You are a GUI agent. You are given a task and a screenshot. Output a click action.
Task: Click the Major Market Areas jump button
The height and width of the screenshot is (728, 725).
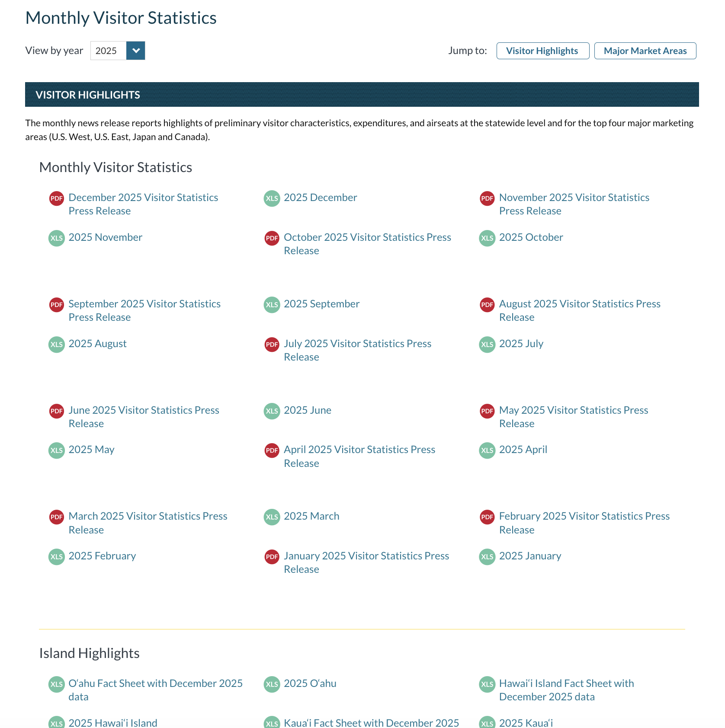[x=645, y=51]
